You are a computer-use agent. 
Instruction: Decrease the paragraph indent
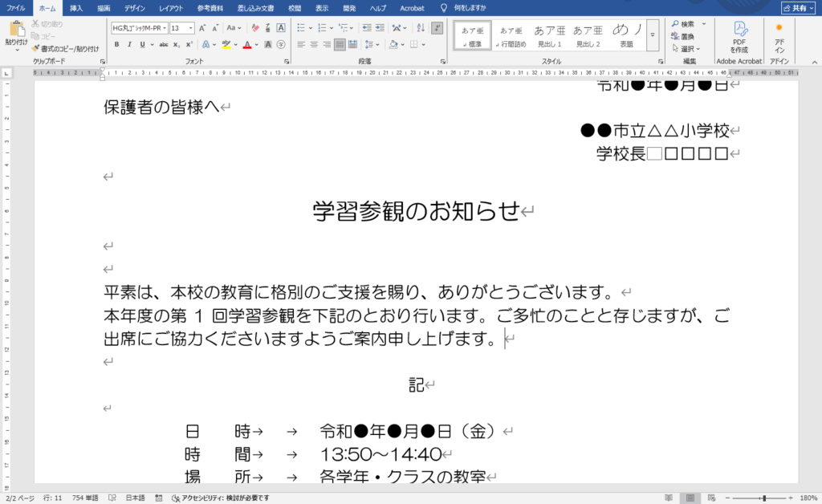[367, 28]
